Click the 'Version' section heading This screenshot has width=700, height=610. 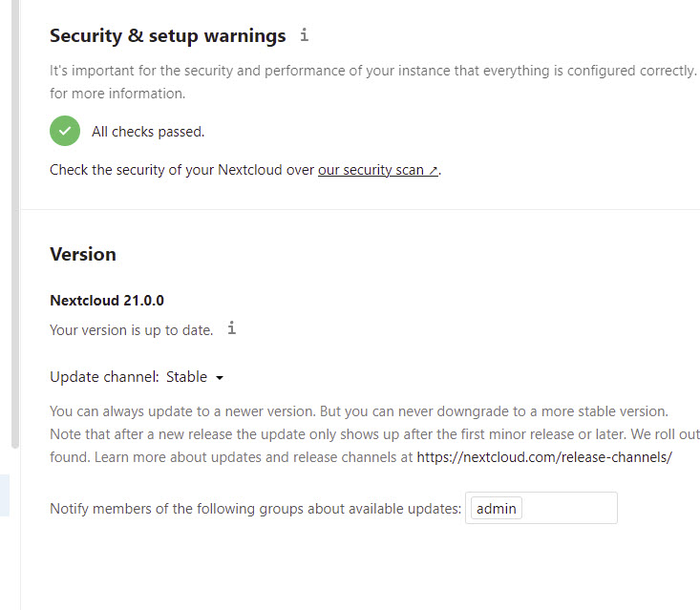coord(83,254)
